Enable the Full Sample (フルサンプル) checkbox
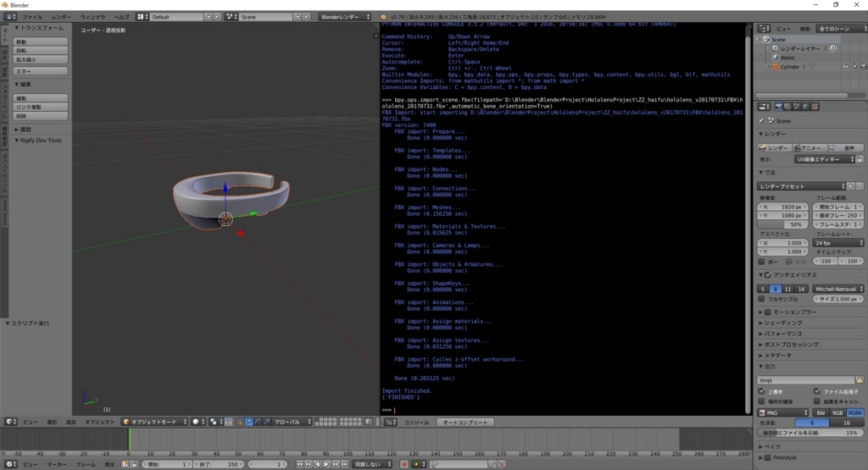This screenshot has width=868, height=470. point(762,299)
